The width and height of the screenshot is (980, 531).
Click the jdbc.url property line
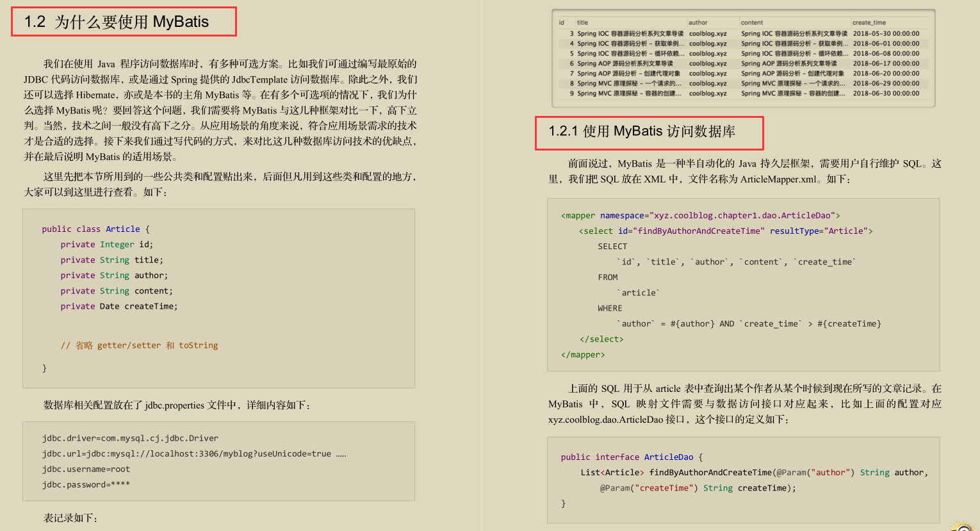click(194, 453)
